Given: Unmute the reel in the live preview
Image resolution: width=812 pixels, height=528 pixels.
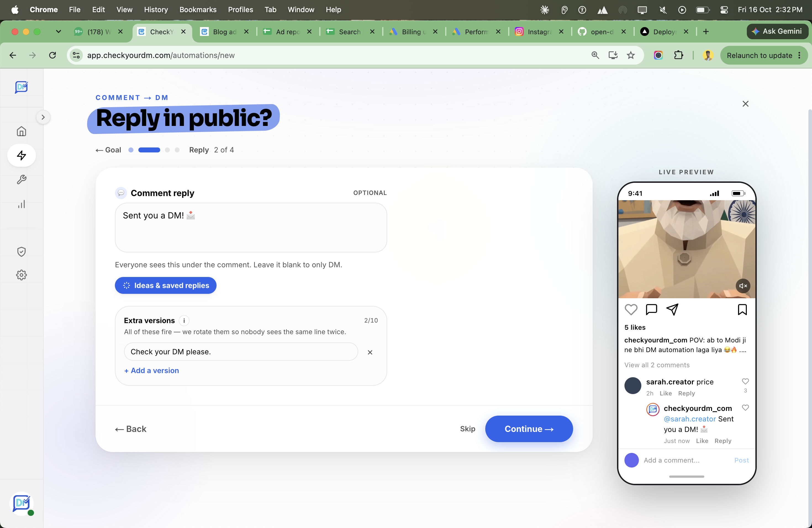Looking at the screenshot, I should pyautogui.click(x=743, y=286).
